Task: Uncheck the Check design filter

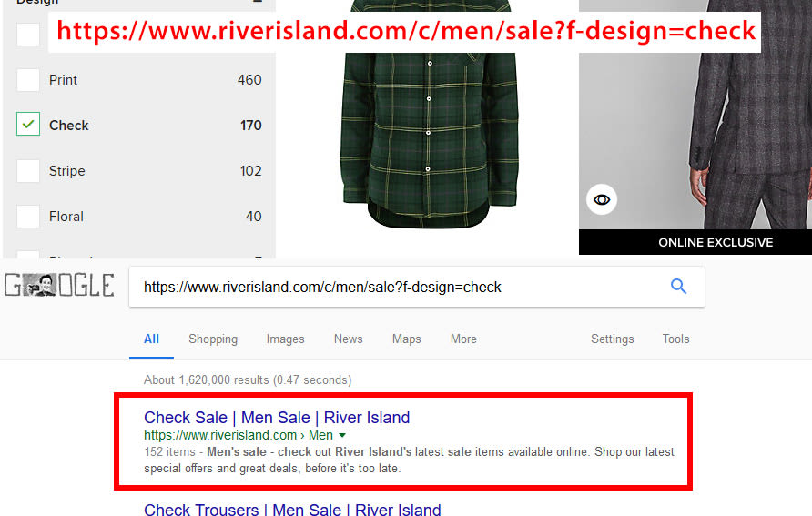Action: (28, 124)
